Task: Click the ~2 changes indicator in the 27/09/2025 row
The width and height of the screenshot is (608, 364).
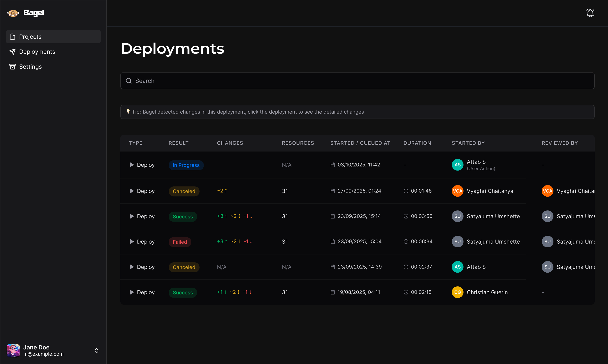Action: [x=222, y=191]
